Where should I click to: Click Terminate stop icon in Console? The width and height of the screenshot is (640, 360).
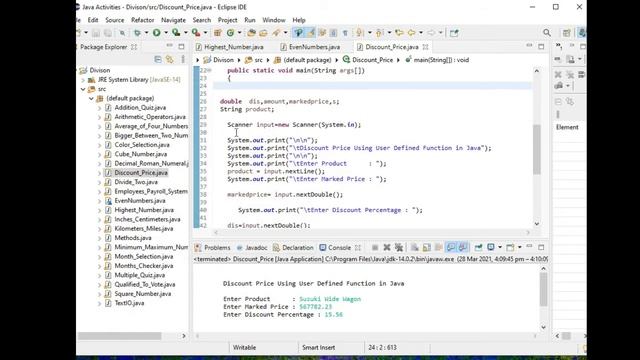click(x=375, y=247)
